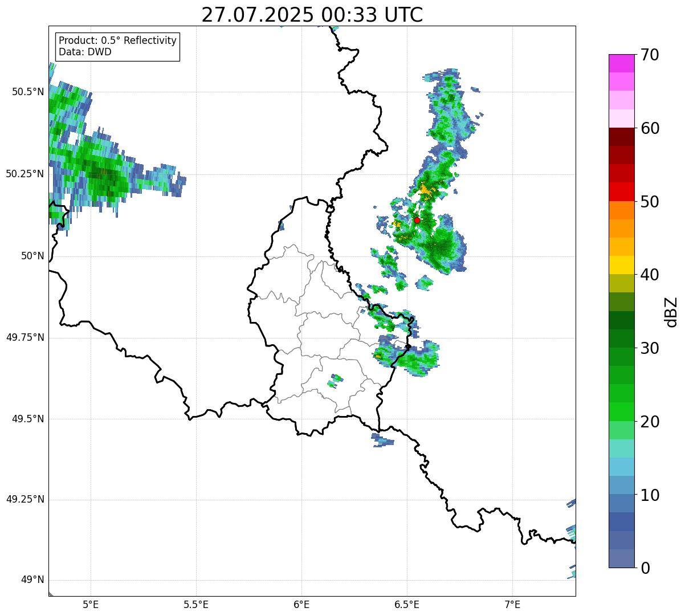
Task: Click the 49.5°N latitude label
Action: pyautogui.click(x=27, y=419)
